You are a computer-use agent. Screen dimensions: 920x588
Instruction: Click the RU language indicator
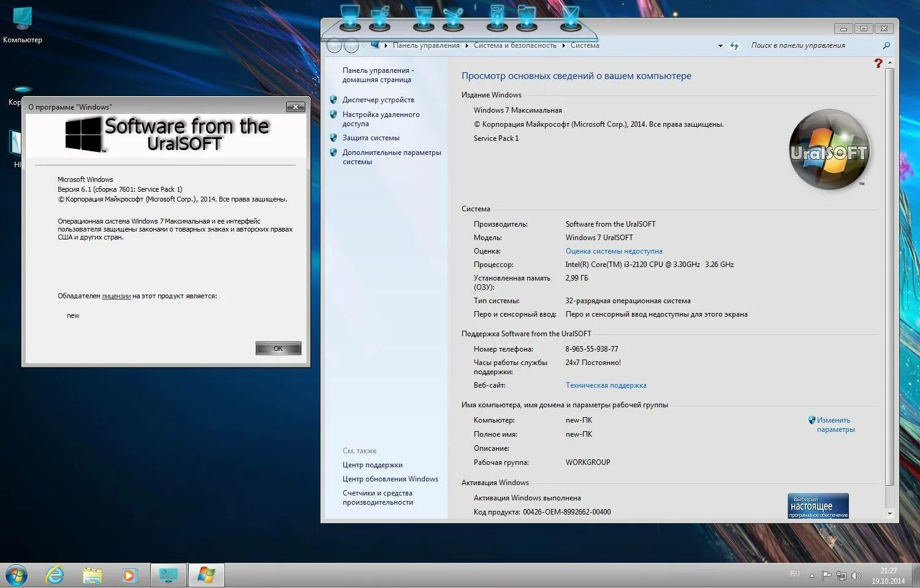click(x=795, y=574)
